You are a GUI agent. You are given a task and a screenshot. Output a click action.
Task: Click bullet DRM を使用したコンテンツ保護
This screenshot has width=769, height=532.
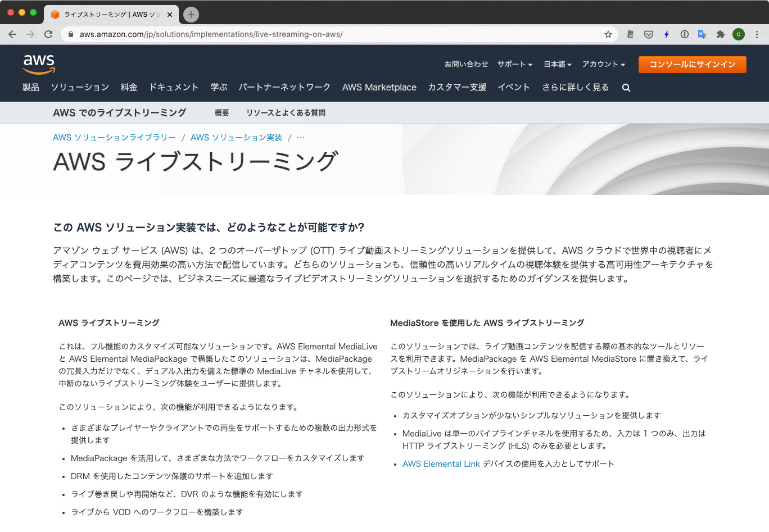pos(172,476)
